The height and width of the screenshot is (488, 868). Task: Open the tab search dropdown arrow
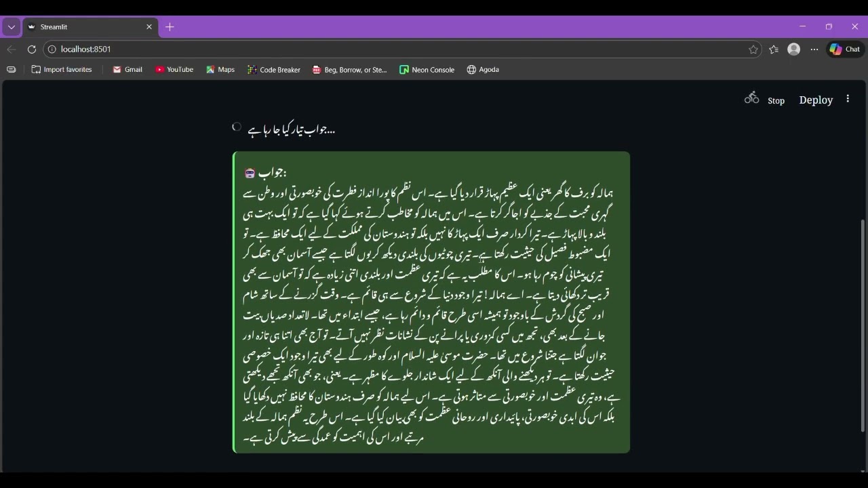click(x=12, y=27)
